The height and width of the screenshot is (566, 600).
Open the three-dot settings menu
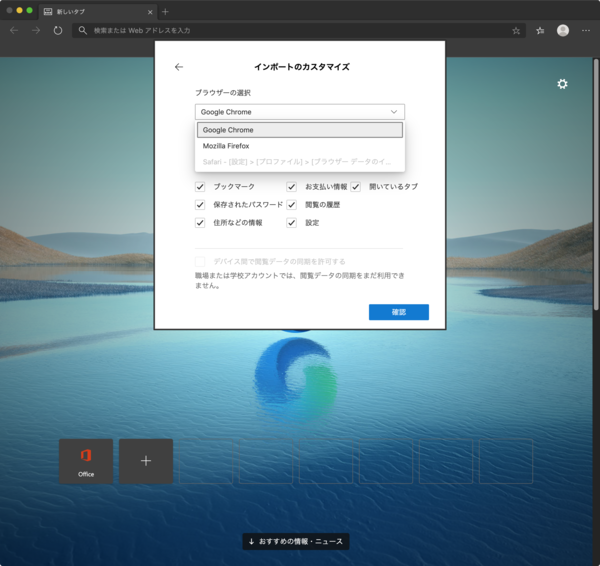click(585, 30)
